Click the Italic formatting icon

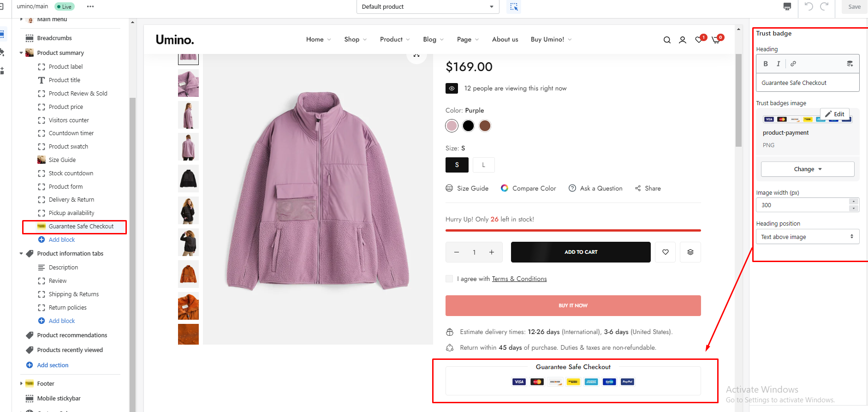click(x=779, y=64)
